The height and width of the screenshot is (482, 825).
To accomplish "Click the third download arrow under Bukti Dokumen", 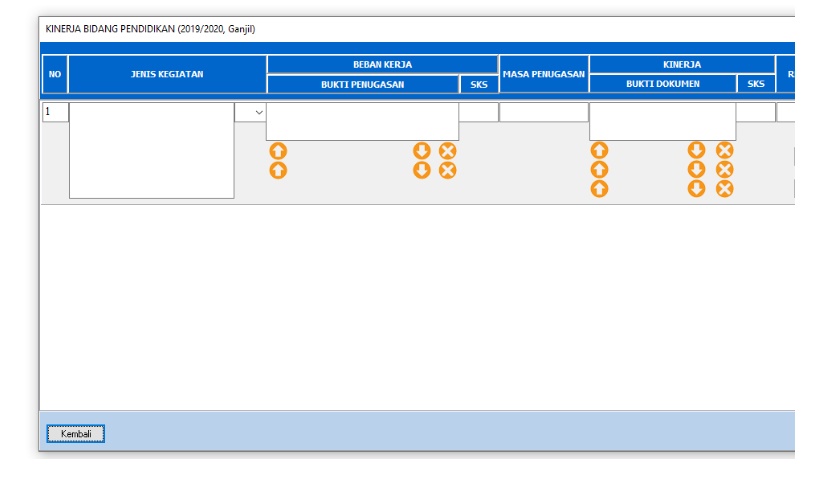I will pyautogui.click(x=696, y=189).
